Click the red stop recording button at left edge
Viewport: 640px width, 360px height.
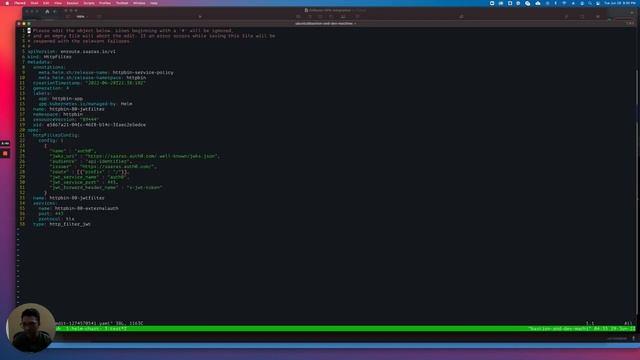pos(5,154)
